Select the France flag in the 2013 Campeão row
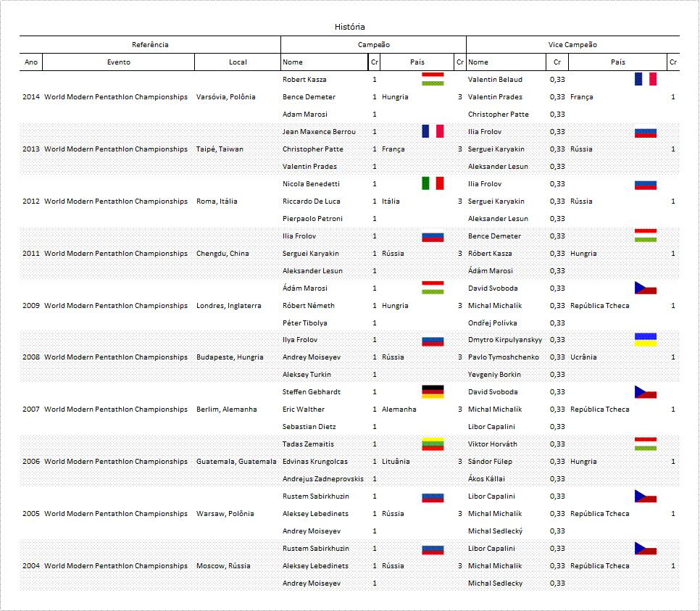Viewport: 700px width, 611px height. click(x=433, y=131)
